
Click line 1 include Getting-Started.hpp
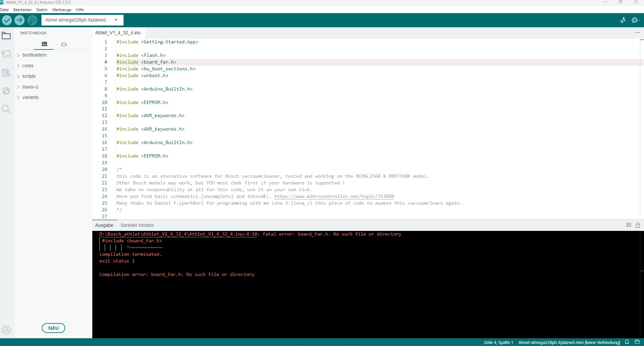click(x=157, y=42)
